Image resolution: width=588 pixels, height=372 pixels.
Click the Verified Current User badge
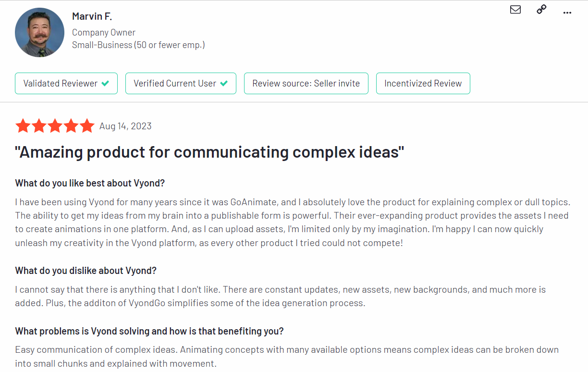(181, 83)
